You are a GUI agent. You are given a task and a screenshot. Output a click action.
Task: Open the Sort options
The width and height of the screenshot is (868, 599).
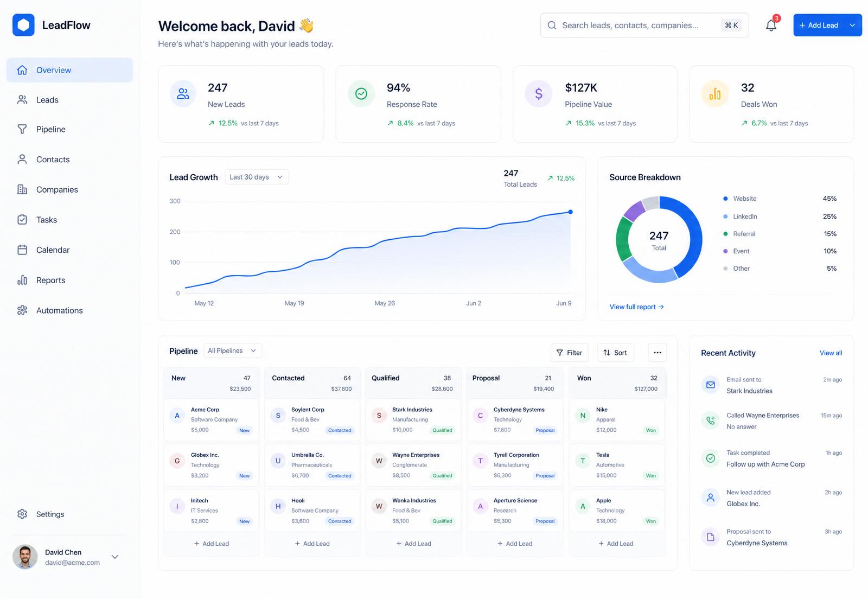[615, 353]
